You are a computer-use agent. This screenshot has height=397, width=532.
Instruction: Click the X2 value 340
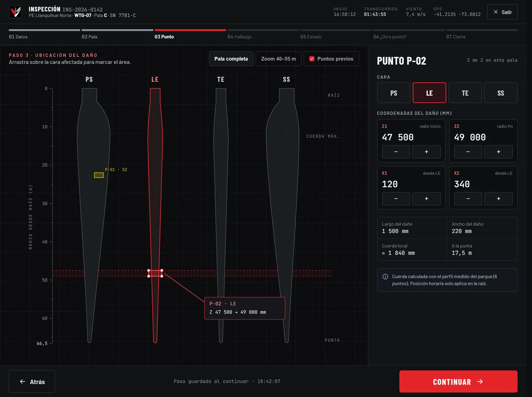[x=462, y=184]
